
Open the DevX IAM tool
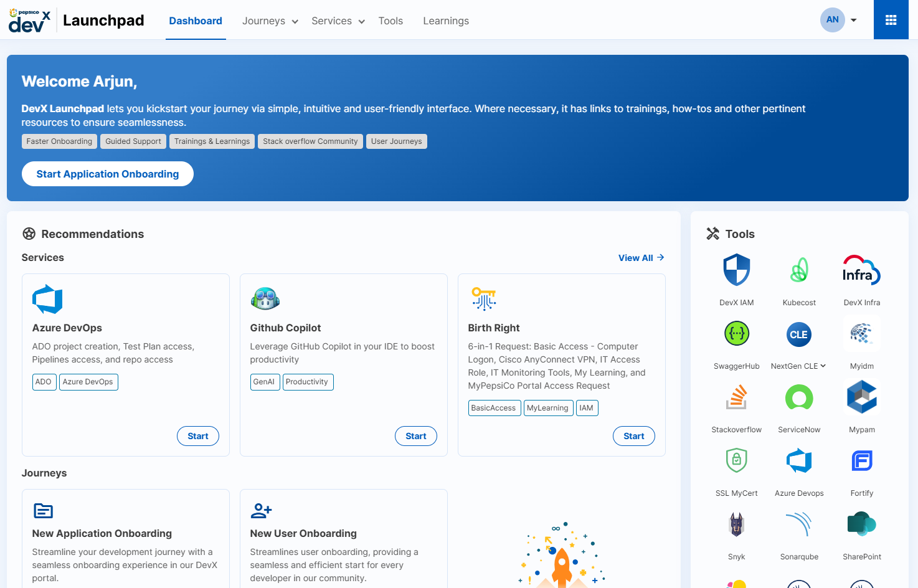(737, 270)
